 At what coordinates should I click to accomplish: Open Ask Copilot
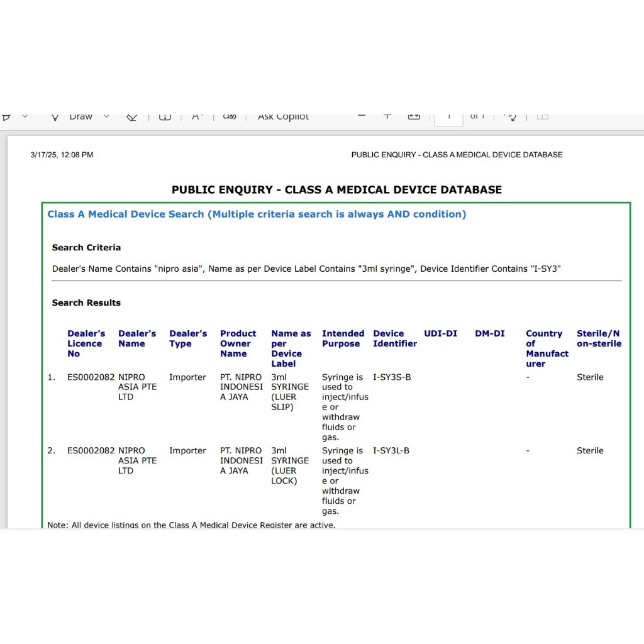[283, 117]
